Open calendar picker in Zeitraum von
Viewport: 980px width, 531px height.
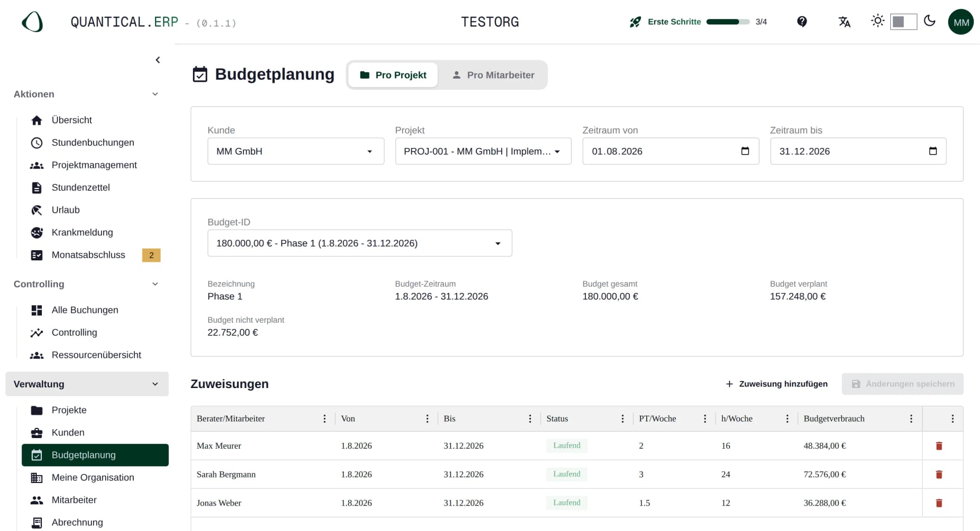coord(745,151)
